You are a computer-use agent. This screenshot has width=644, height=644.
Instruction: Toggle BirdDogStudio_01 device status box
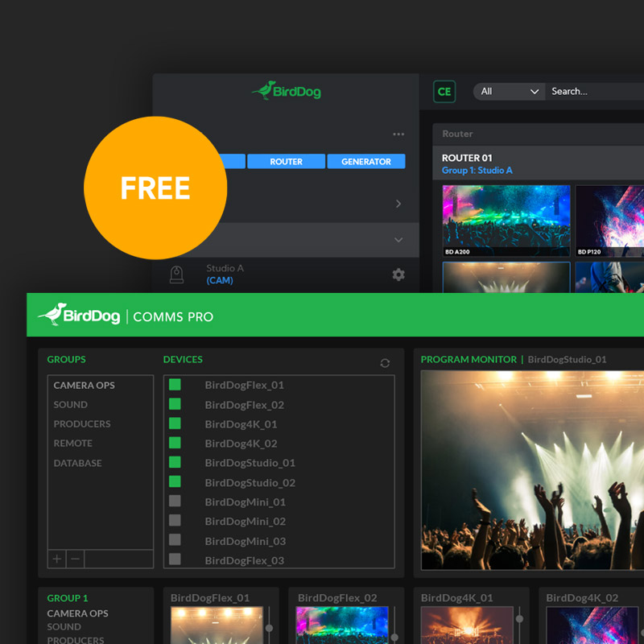point(175,462)
